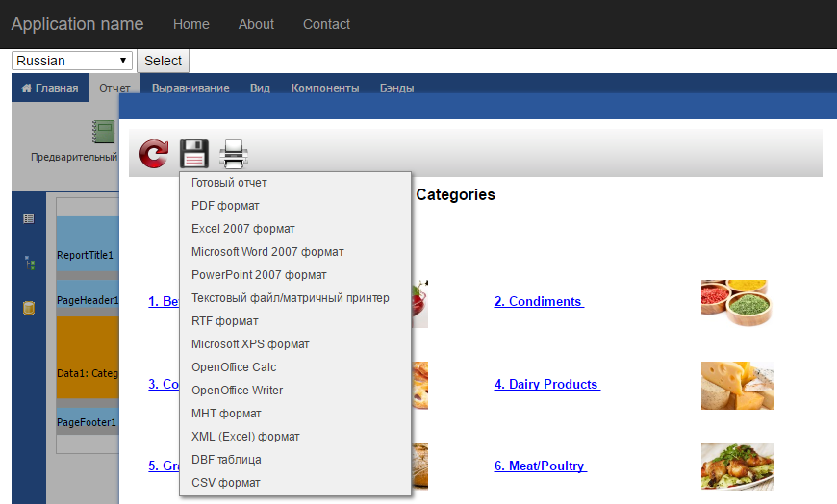This screenshot has height=504, width=837.
Task: Open the 4. Dairy Products link
Action: coord(547,384)
